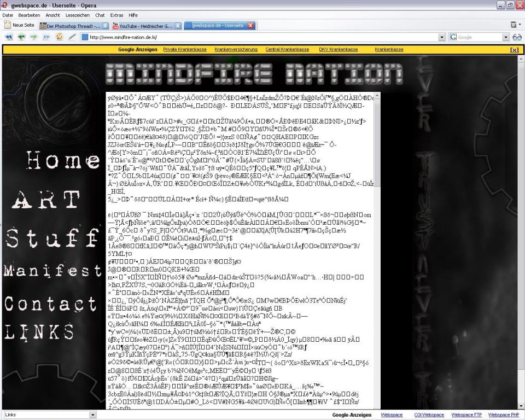Open the closed tabs trash can
Image resolution: width=525 pixels, height=420 pixels.
click(x=514, y=25)
